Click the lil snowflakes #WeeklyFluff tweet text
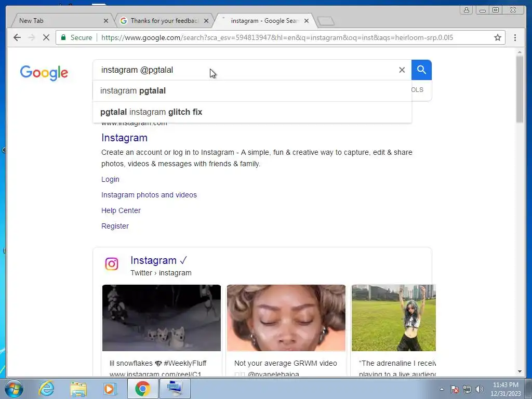532x399 pixels. (158, 363)
